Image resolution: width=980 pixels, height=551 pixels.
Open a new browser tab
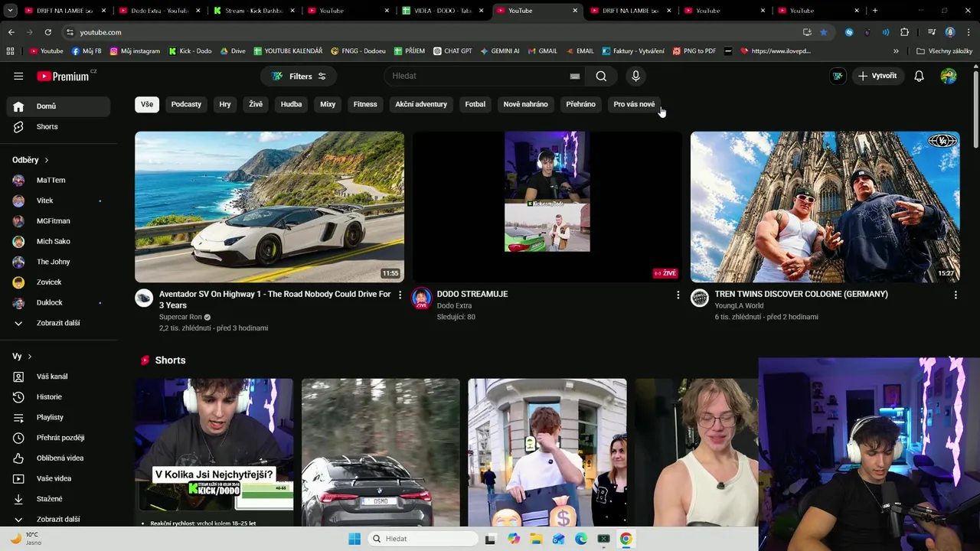click(x=875, y=11)
